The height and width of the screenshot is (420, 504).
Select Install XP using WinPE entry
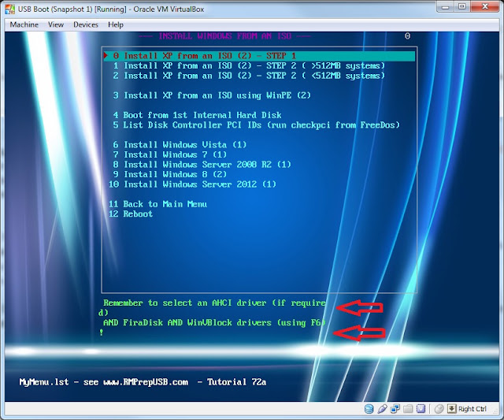coord(212,95)
